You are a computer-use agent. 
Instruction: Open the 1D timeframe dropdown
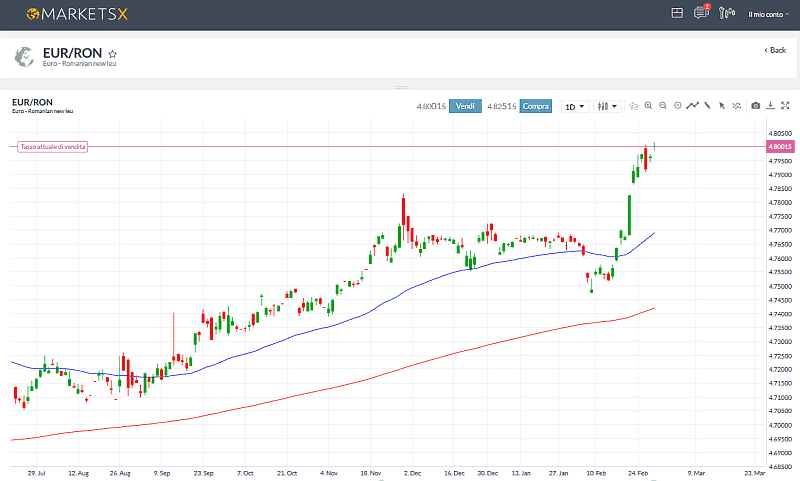coord(575,106)
